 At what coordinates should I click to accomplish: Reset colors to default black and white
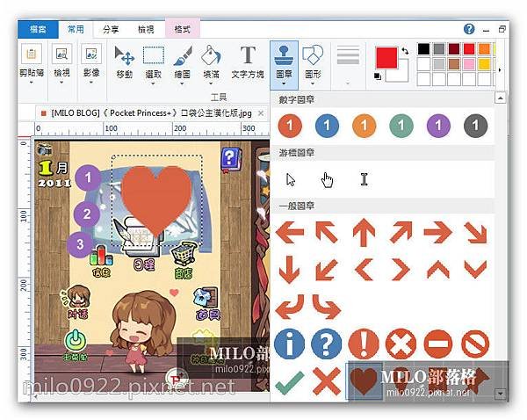pyautogui.click(x=378, y=76)
